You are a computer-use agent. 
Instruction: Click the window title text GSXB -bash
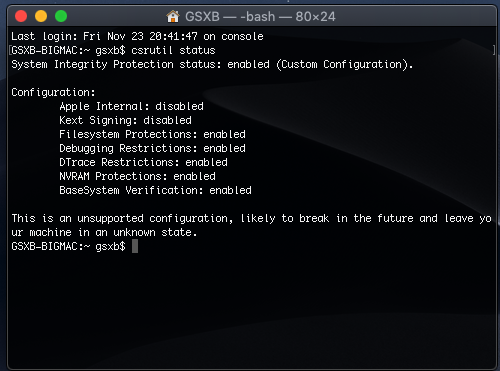click(x=260, y=16)
